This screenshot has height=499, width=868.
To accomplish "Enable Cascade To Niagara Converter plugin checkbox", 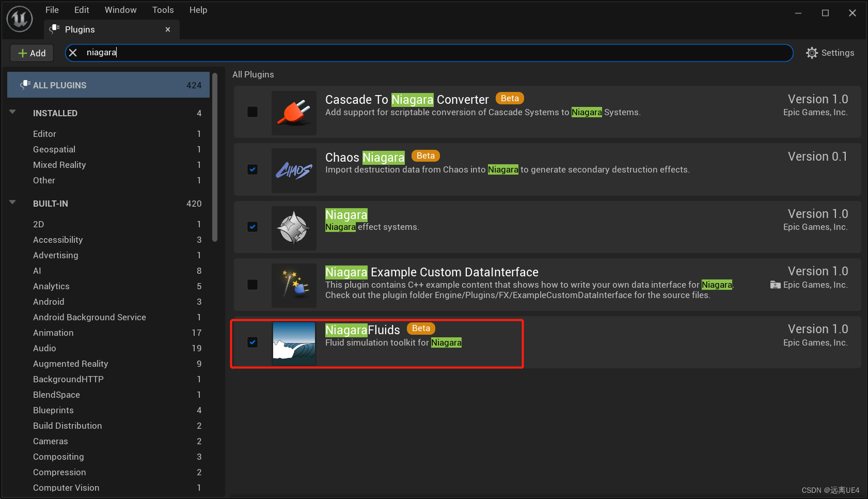I will pyautogui.click(x=252, y=112).
